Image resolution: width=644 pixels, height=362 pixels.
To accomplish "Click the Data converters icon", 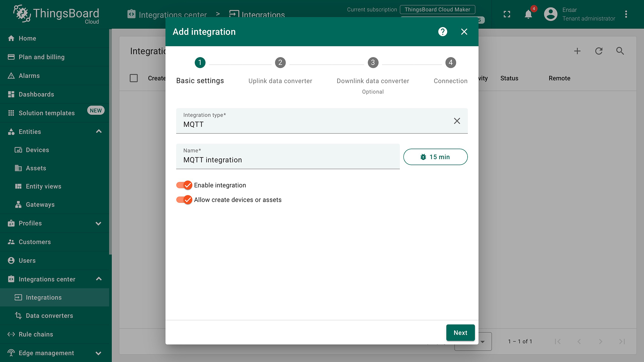I will (x=18, y=315).
